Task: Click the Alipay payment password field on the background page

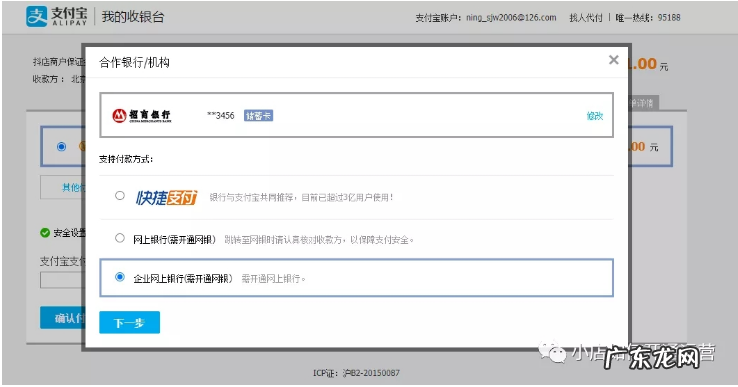Action: (63, 280)
